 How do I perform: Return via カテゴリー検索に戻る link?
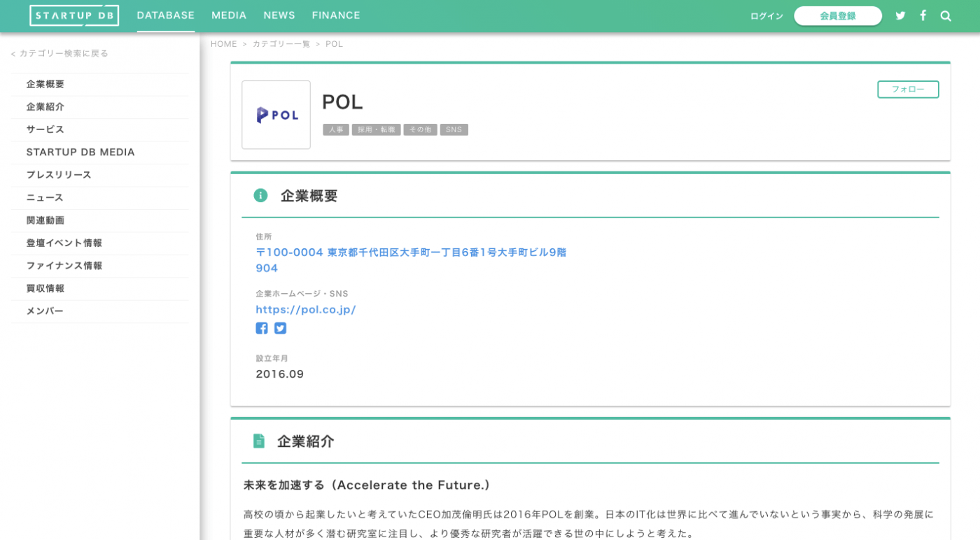tap(59, 52)
